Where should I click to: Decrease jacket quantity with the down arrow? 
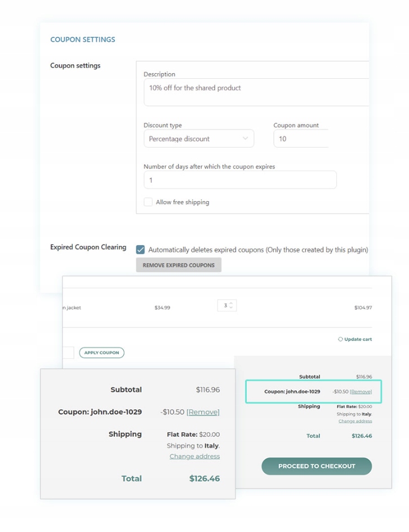pyautogui.click(x=231, y=308)
